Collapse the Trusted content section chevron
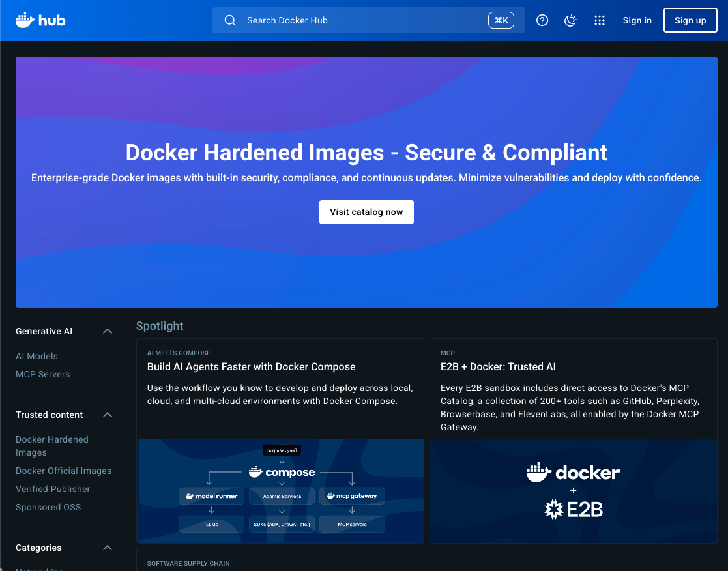Screen dimensions: 728x571 108,415
